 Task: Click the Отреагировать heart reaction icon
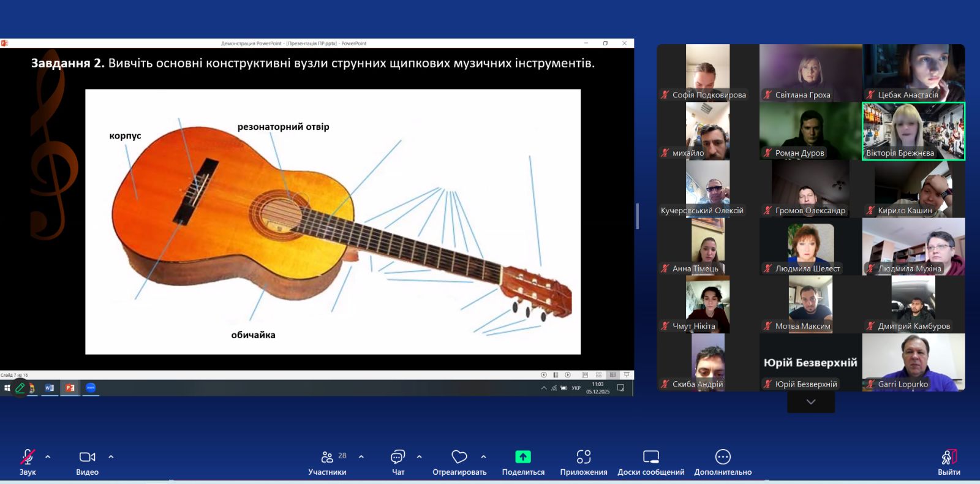459,457
